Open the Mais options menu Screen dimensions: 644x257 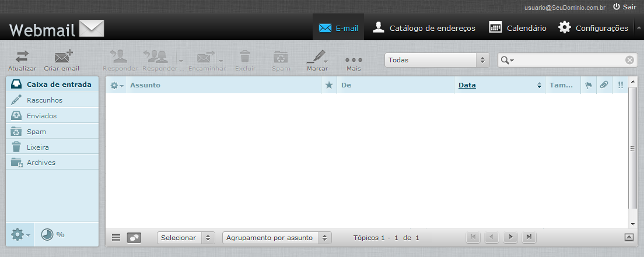pos(353,60)
